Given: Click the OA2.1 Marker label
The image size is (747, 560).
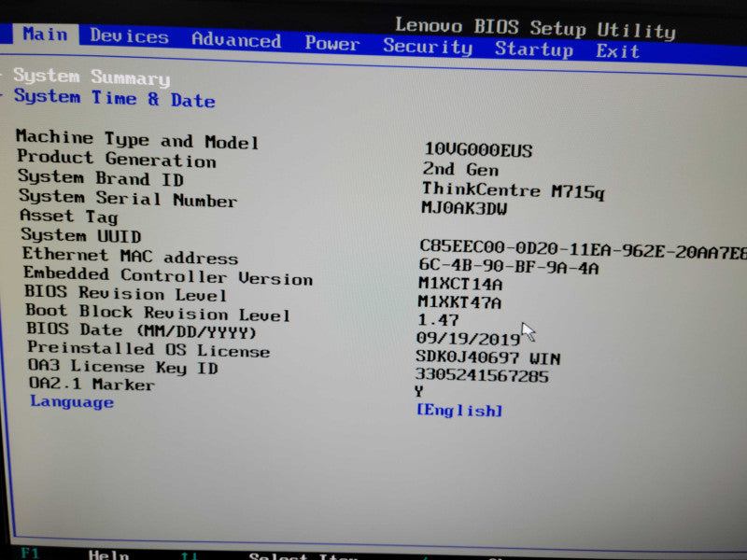Looking at the screenshot, I should [x=92, y=384].
